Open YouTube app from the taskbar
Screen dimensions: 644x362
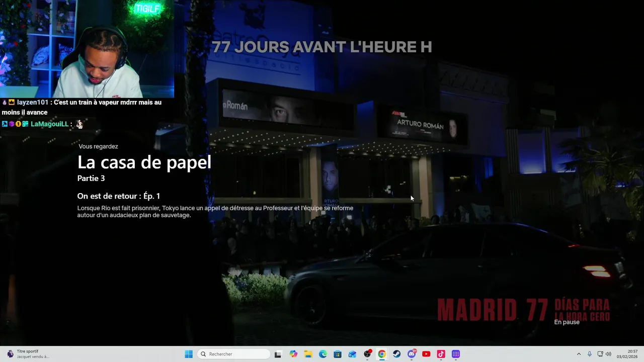[x=426, y=354]
